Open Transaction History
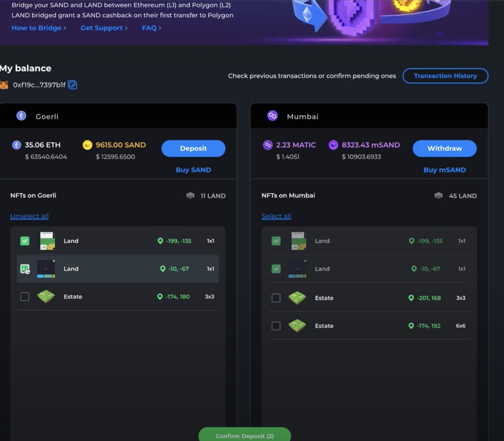The width and height of the screenshot is (504, 441). (445, 76)
